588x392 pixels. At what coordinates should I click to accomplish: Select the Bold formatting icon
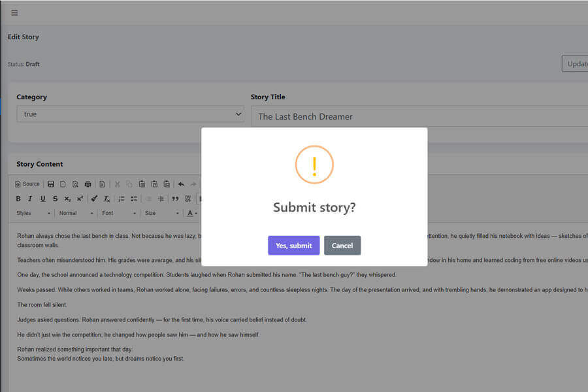(x=18, y=198)
